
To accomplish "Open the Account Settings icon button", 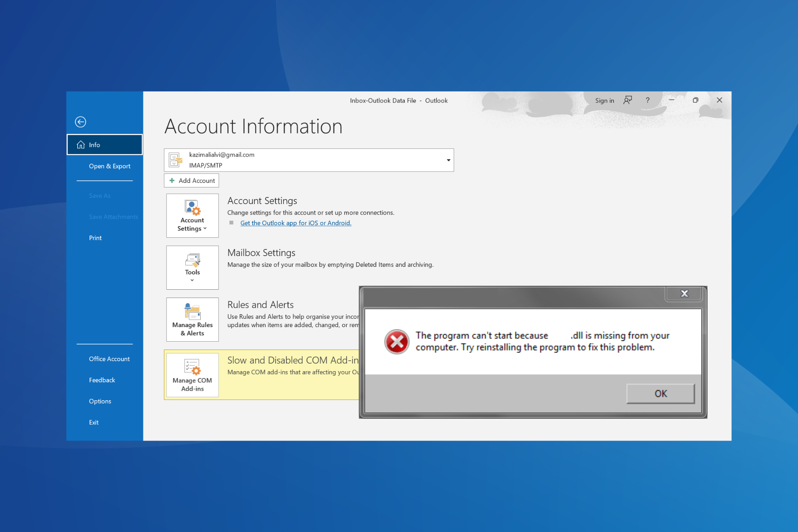I will click(192, 215).
